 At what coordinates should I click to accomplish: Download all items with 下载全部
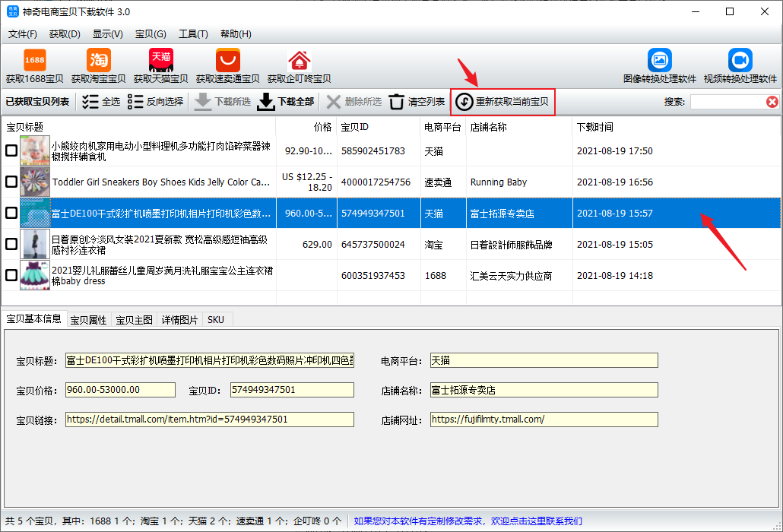(286, 102)
